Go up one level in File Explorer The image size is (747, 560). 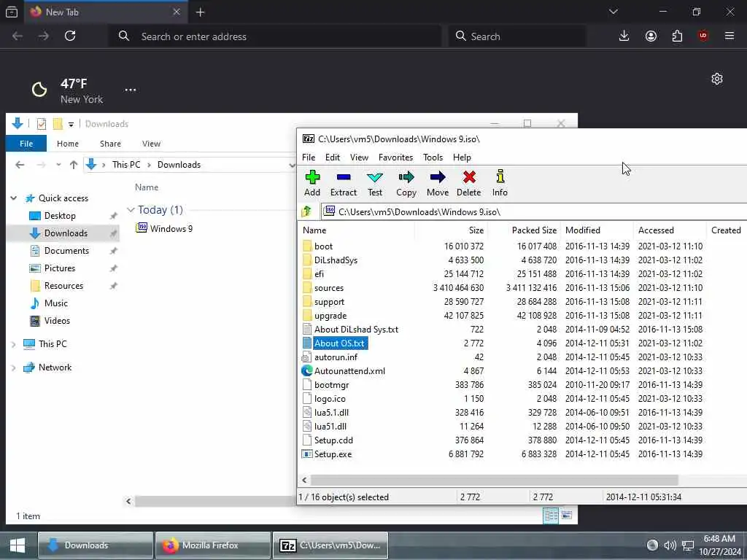point(74,165)
